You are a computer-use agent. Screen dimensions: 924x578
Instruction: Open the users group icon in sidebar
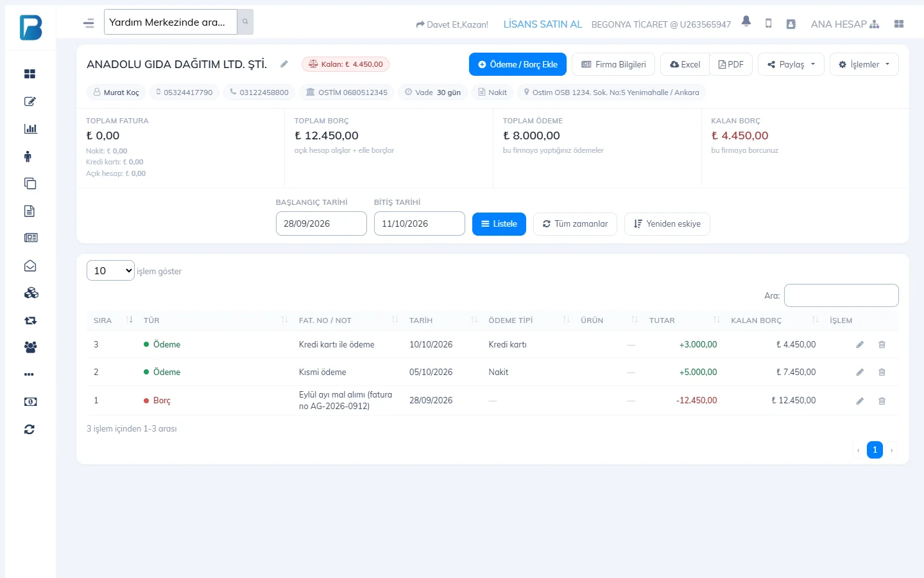pos(30,347)
